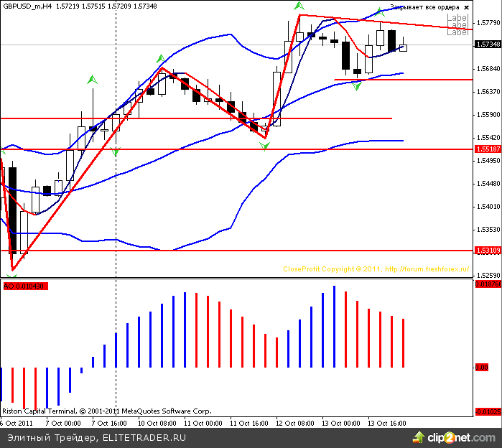Click the small white current-price candle at 1.57348

click(403, 48)
